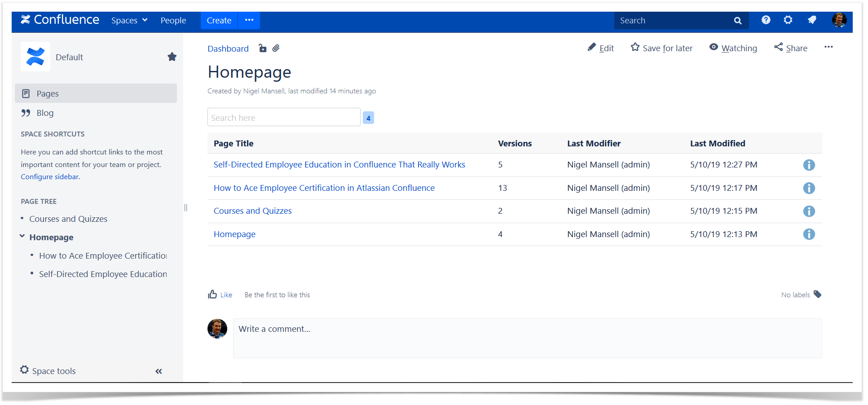Click the attachments paperclip icon
The width and height of the screenshot is (868, 405).
tap(276, 48)
